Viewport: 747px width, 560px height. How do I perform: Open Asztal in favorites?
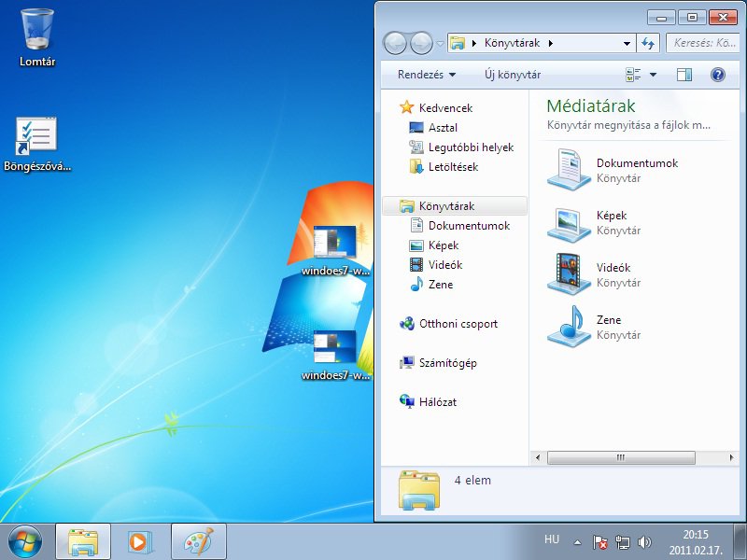click(x=443, y=128)
